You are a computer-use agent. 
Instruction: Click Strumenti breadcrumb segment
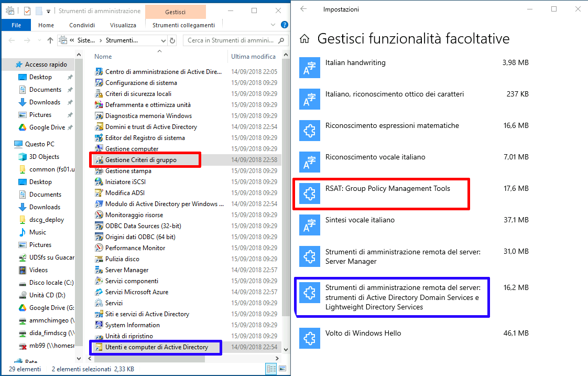coord(122,40)
